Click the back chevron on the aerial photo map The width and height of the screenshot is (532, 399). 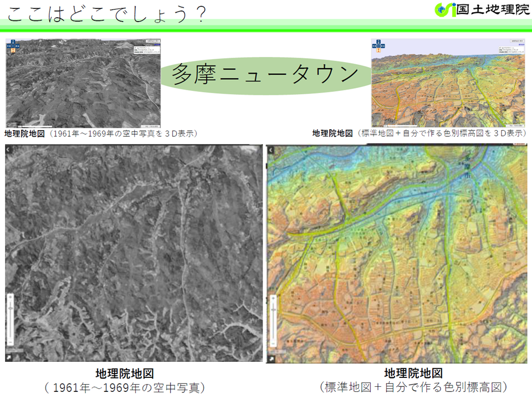[8, 149]
